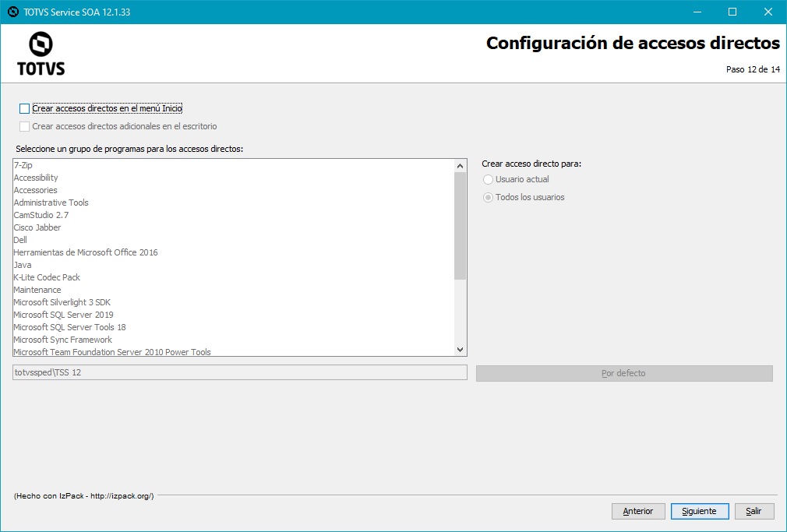Click the list scroll up arrow
Screen dimensions: 787x532
pyautogui.click(x=461, y=166)
